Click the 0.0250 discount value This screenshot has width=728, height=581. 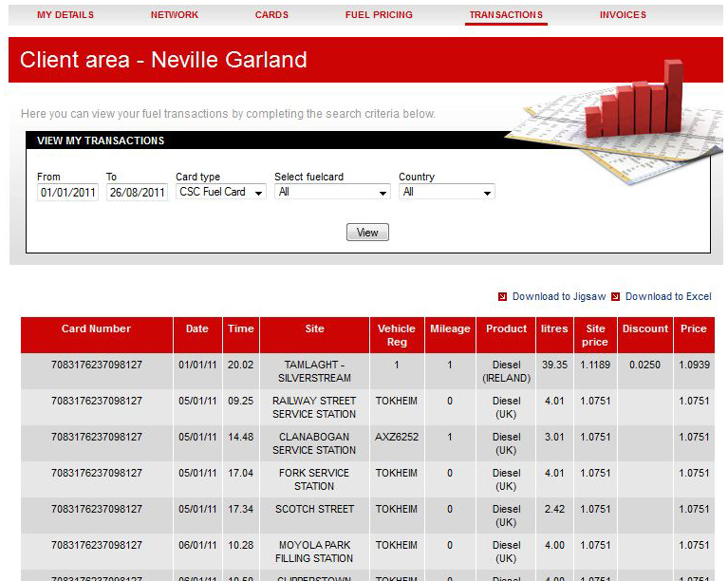point(644,365)
